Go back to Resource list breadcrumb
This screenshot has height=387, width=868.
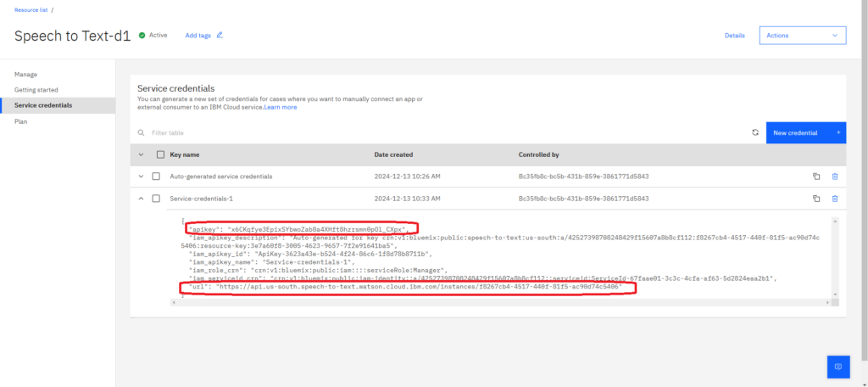tap(31, 10)
